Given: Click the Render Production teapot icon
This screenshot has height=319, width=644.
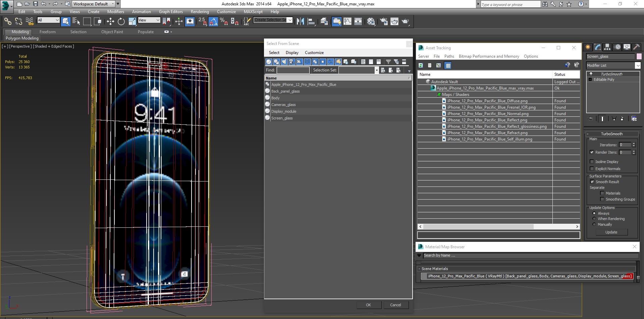Looking at the screenshot, I should (405, 21).
